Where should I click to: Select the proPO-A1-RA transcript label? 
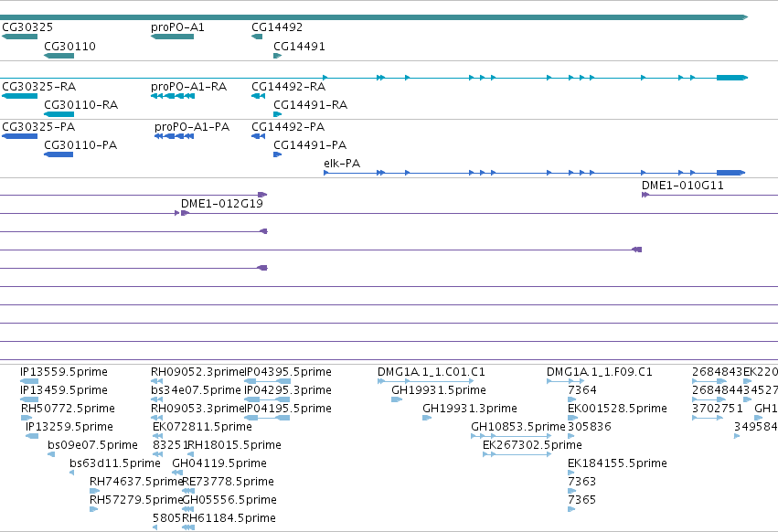coord(188,87)
